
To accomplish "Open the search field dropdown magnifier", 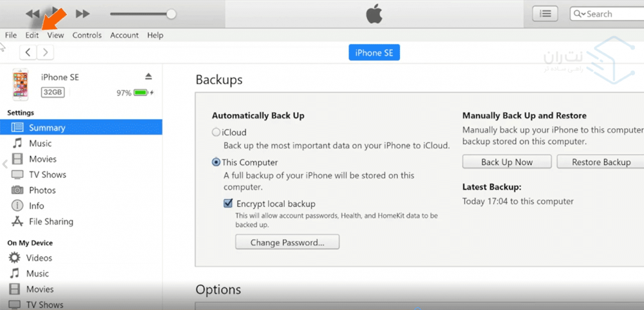I will tap(579, 14).
